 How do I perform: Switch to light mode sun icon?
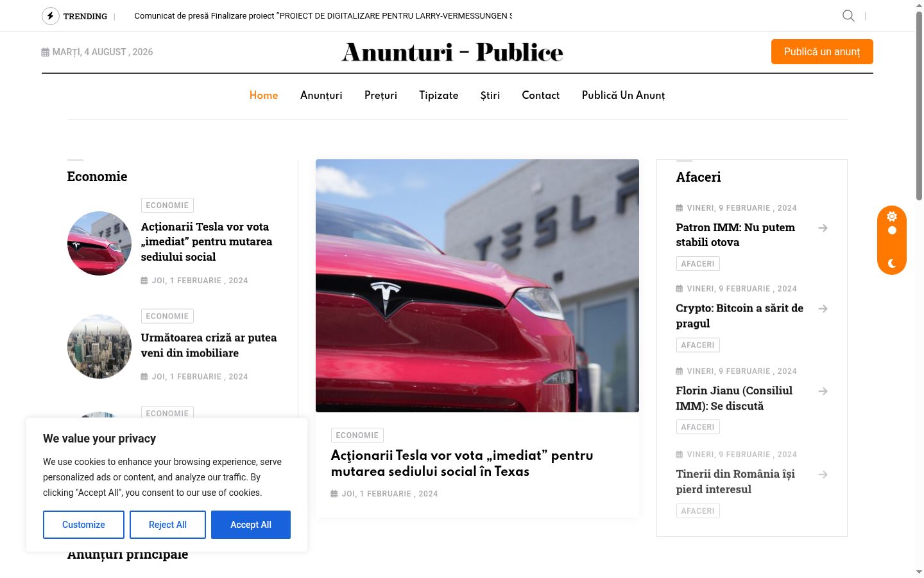[892, 216]
